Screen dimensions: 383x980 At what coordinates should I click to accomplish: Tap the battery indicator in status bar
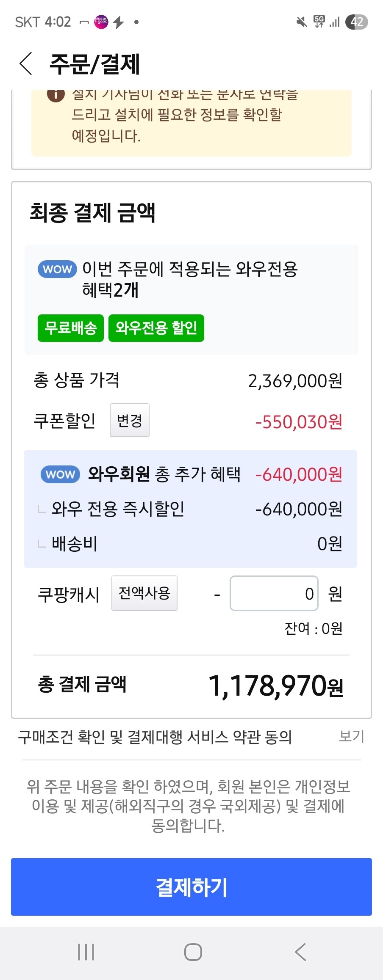[x=357, y=22]
